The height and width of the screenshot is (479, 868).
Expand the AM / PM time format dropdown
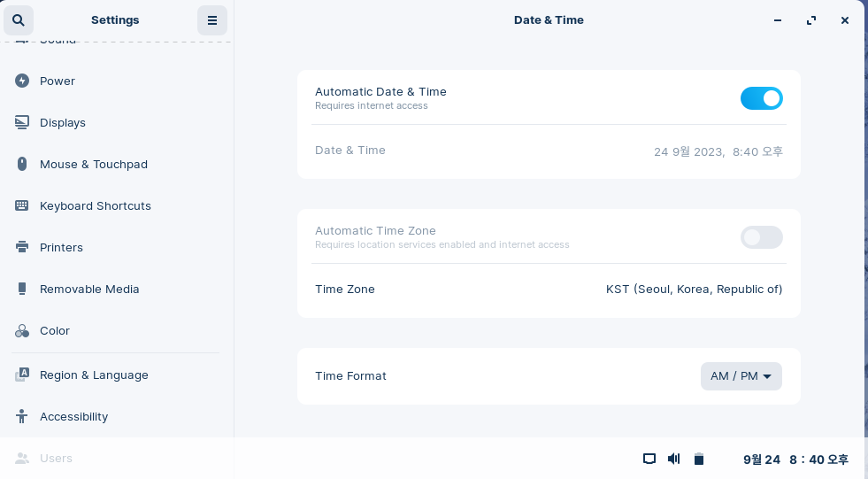point(741,376)
